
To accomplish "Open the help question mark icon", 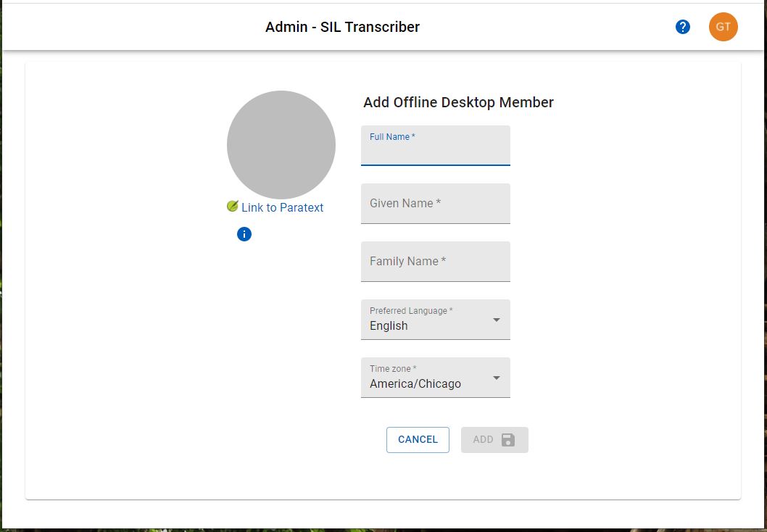I will [682, 27].
